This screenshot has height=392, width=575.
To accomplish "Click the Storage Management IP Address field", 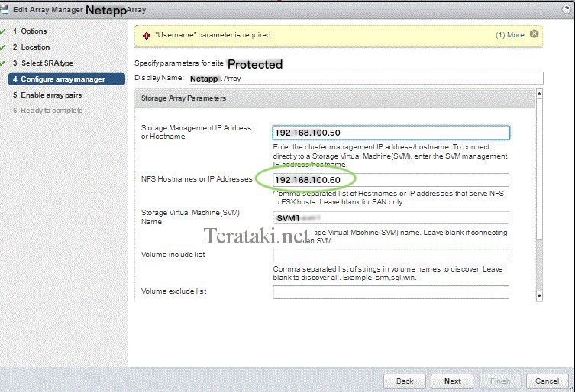I will tap(391, 133).
